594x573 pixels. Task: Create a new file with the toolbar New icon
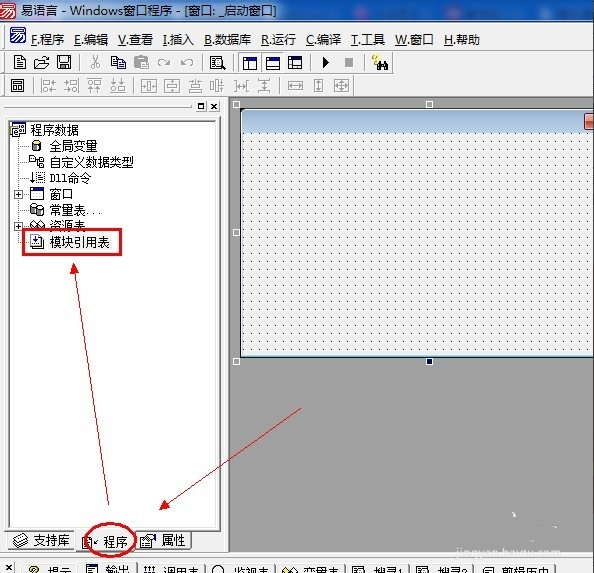click(19, 62)
